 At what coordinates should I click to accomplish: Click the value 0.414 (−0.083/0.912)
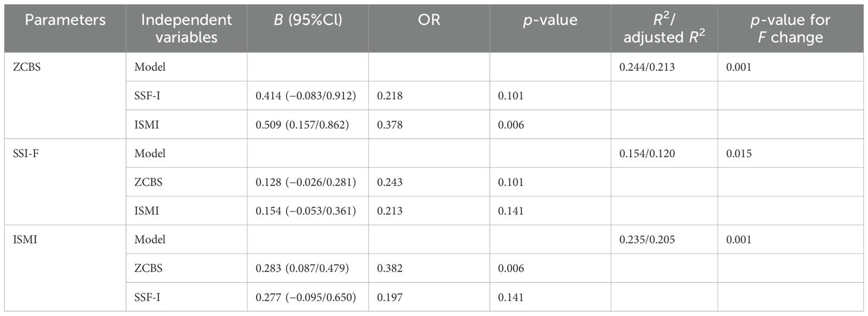305,96
